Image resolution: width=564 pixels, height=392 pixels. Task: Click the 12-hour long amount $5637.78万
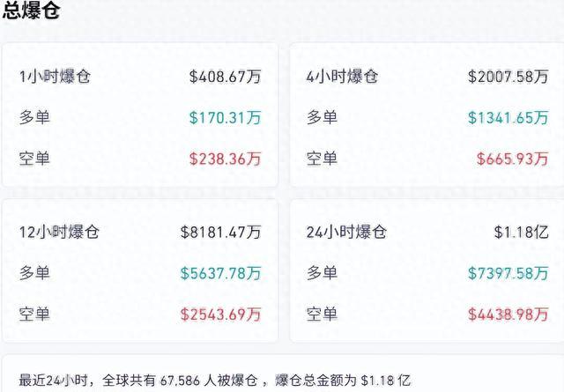(x=220, y=273)
